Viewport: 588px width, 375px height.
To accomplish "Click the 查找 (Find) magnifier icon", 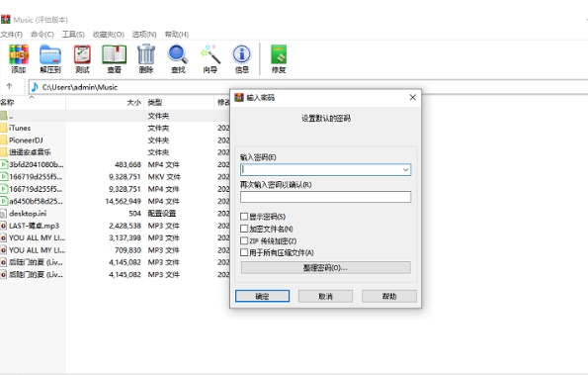I will pos(178,54).
